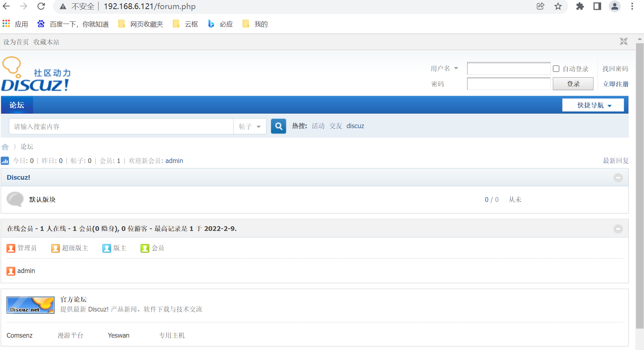Screen dimensions: 644x350
Task: Open the 必应 Bing bookmark
Action: pyautogui.click(x=220, y=24)
